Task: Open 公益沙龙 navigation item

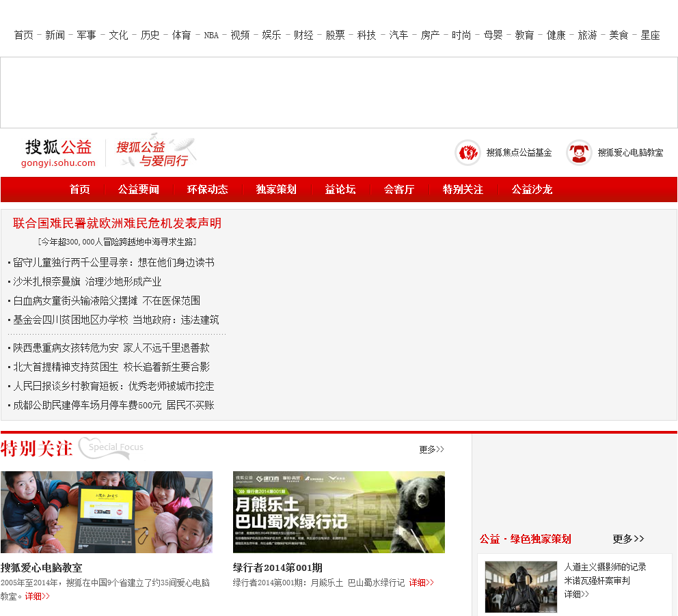Action: click(x=532, y=189)
